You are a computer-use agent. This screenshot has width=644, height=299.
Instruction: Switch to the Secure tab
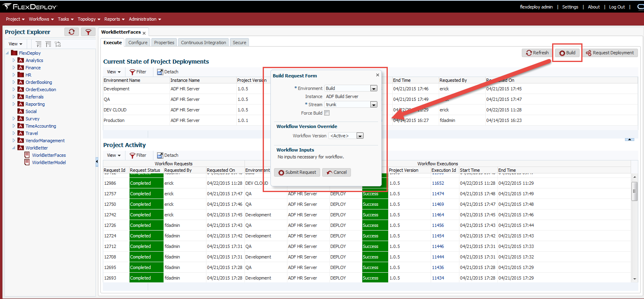tap(240, 43)
